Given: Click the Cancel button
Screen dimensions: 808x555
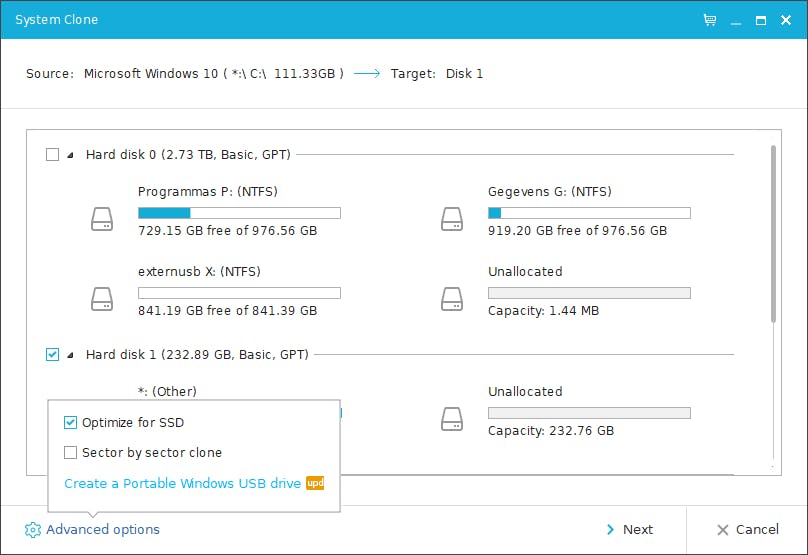Looking at the screenshot, I should pyautogui.click(x=747, y=530).
